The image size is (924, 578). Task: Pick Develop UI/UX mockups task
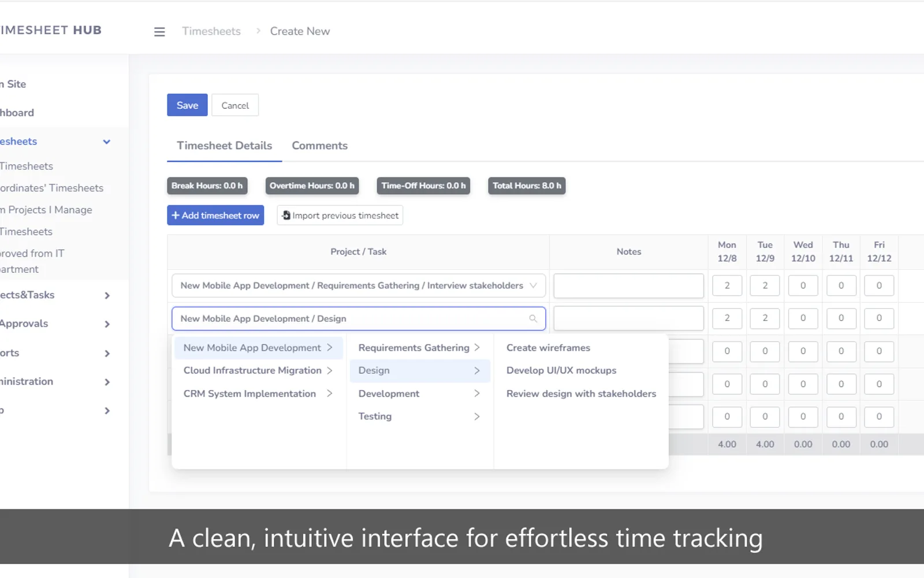[x=561, y=370]
